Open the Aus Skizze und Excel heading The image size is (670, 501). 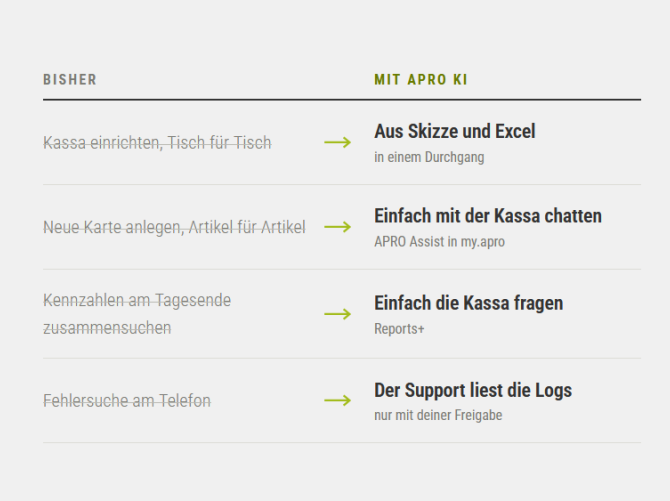tap(455, 131)
